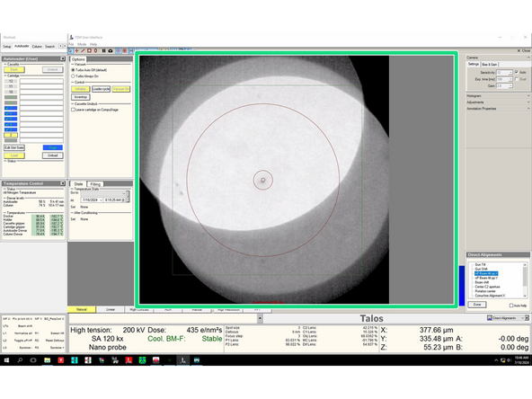Image resolution: width=532 pixels, height=399 pixels.
Task: Open Sensitivity dropdown in Camera settings
Action: click(510, 72)
